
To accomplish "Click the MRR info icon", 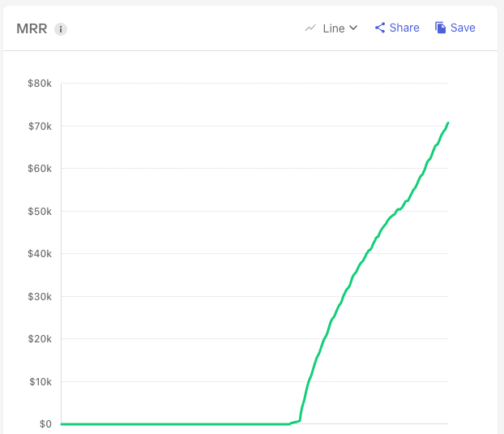I will (61, 29).
